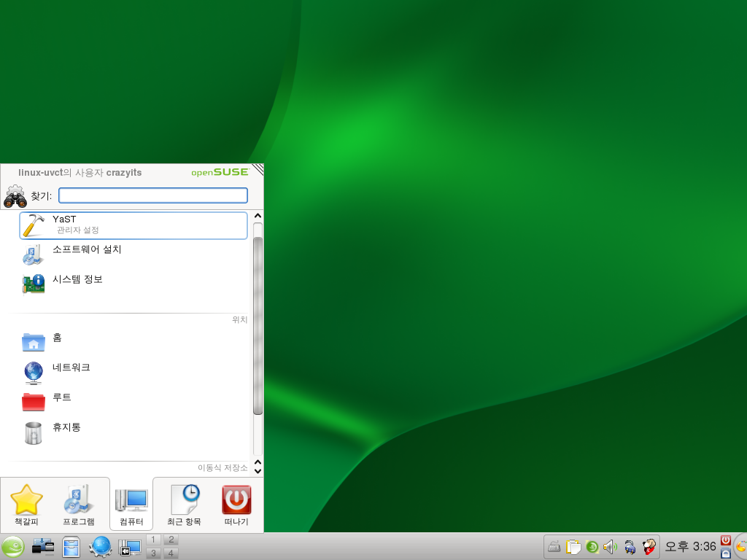This screenshot has height=560, width=747.
Task: Open the 홈 home folder
Action: click(133, 343)
